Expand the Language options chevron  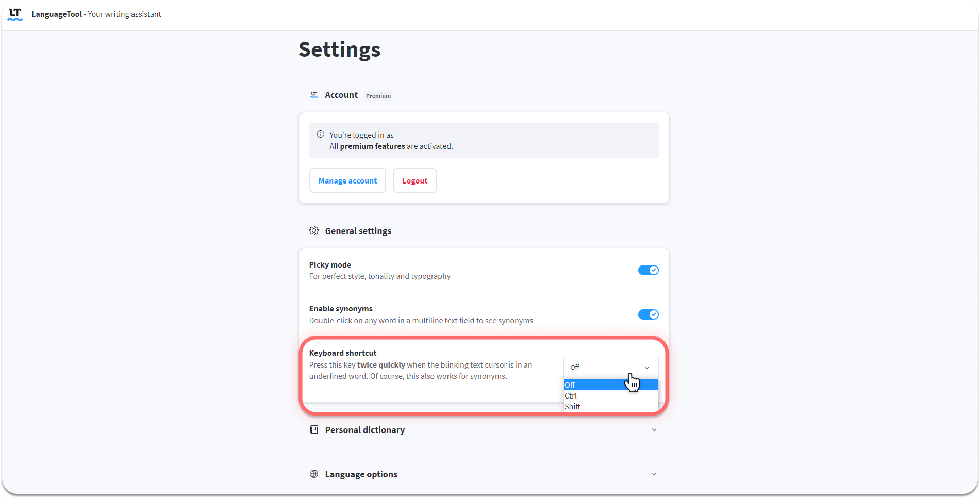[654, 474]
